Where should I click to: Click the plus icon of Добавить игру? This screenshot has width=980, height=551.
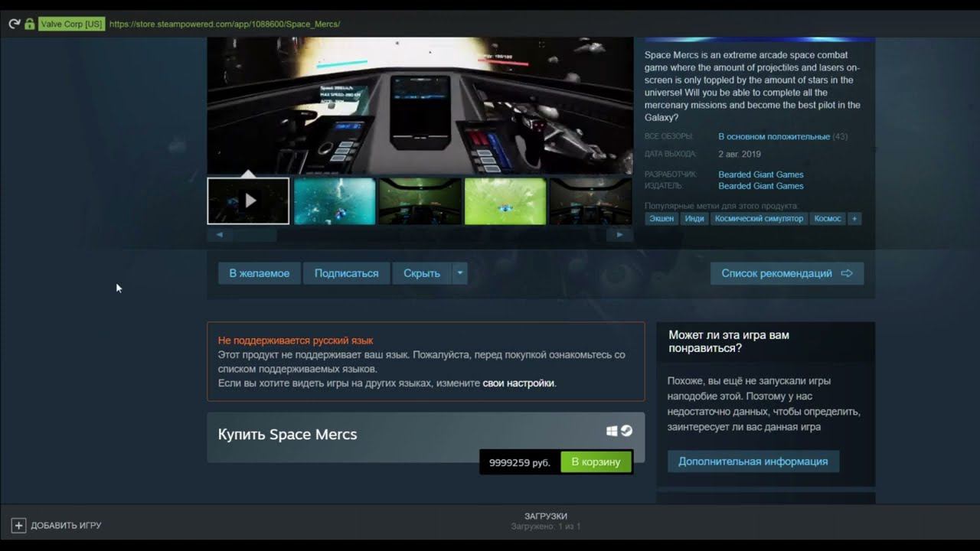click(19, 526)
